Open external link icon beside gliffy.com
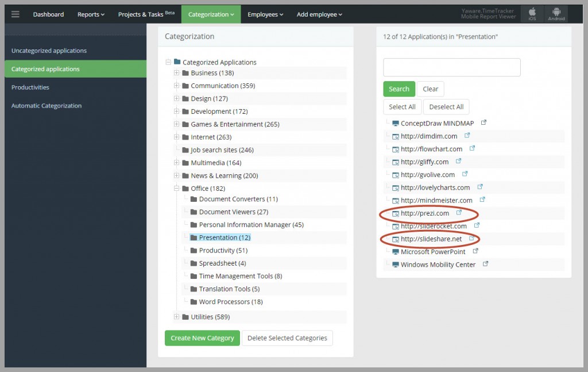Image resolution: width=588 pixels, height=372 pixels. tap(458, 161)
